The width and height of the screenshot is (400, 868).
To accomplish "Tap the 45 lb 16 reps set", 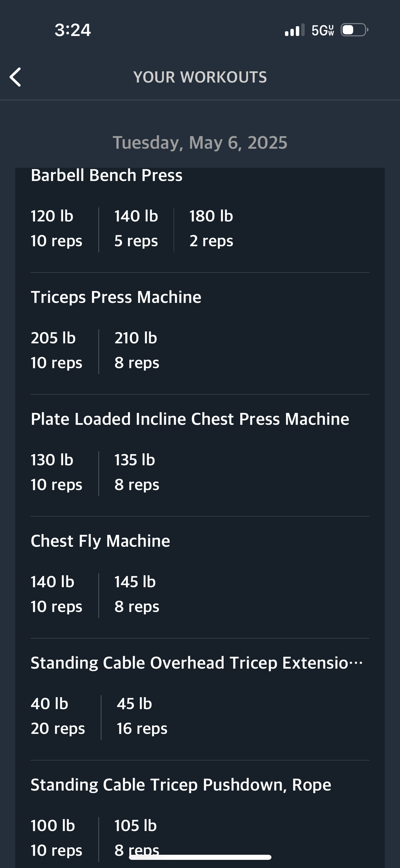I will (142, 716).
